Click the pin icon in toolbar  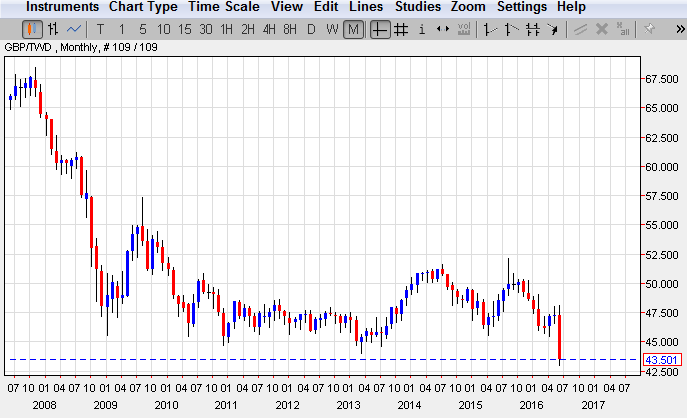(649, 29)
